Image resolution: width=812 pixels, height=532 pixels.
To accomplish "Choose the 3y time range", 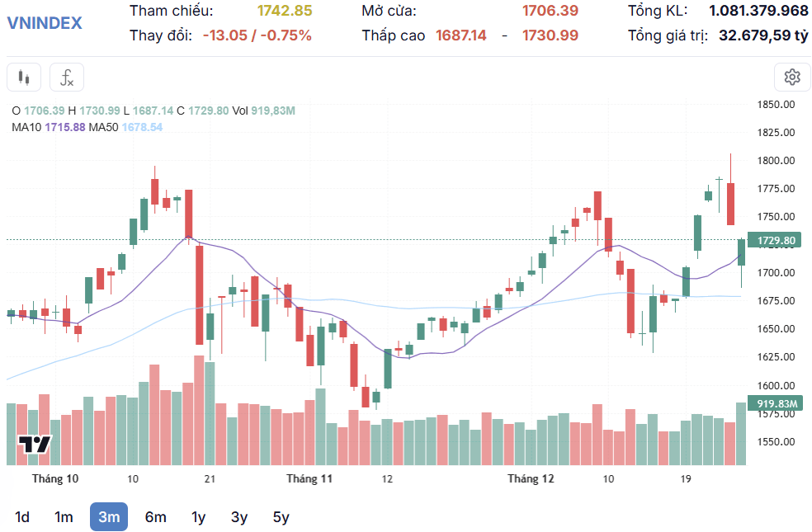I will (239, 516).
